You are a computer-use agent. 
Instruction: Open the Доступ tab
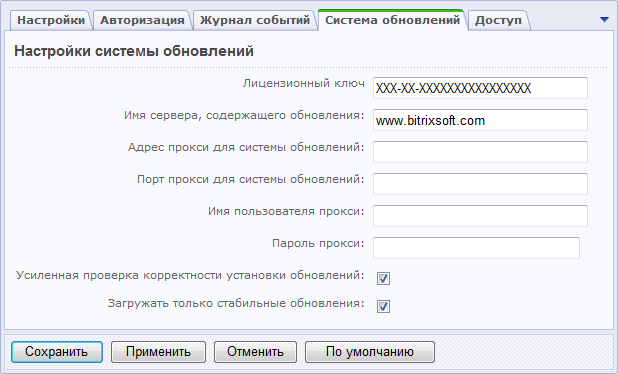pyautogui.click(x=499, y=20)
